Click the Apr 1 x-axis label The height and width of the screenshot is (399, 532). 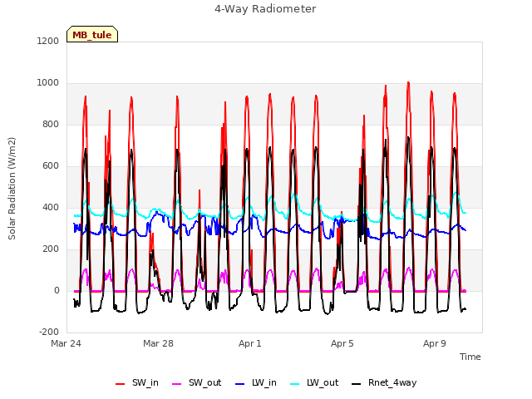(x=250, y=343)
